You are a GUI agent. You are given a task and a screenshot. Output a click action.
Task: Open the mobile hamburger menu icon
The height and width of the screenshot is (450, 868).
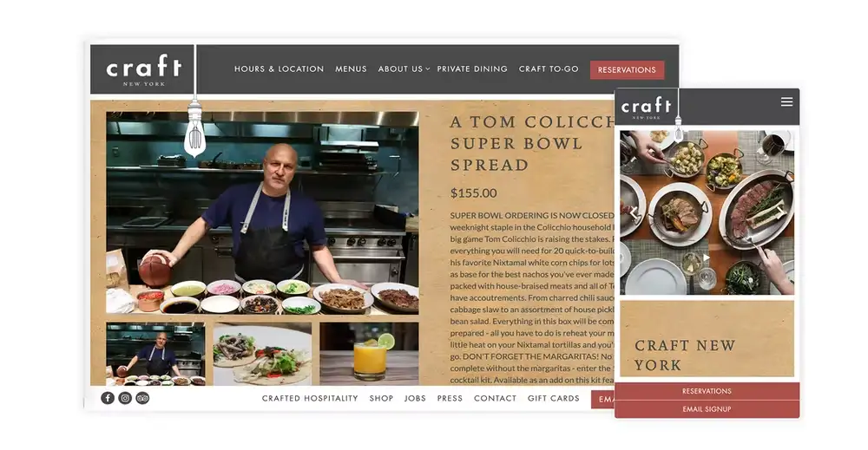tap(786, 101)
